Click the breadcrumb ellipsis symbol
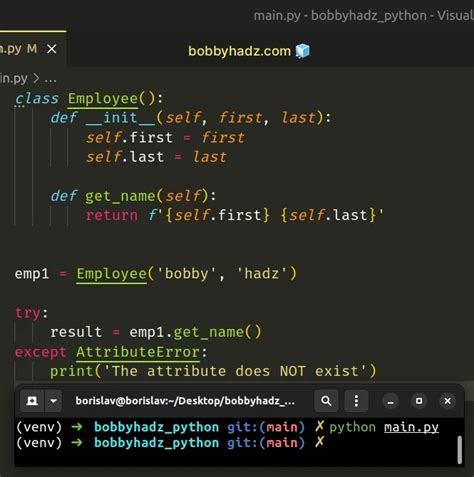Image resolution: width=474 pixels, height=477 pixels. tap(50, 79)
